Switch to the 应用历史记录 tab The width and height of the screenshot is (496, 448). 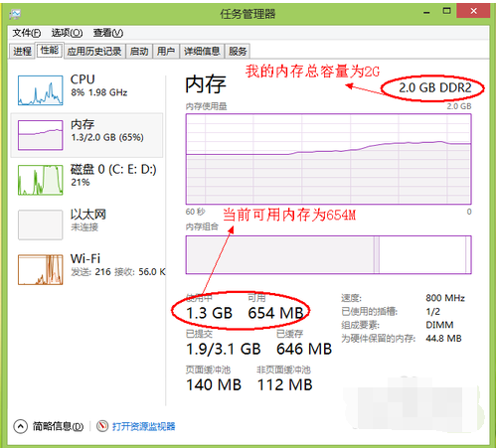pos(94,52)
